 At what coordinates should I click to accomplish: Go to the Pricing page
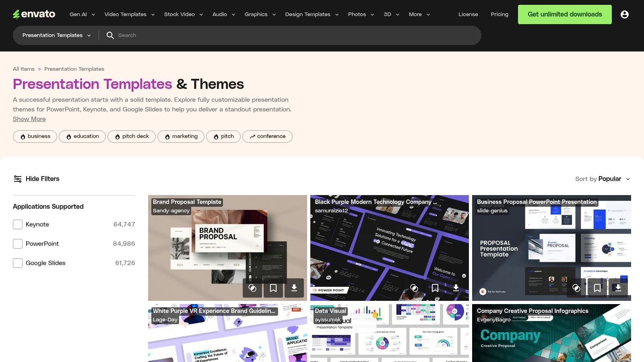point(500,14)
